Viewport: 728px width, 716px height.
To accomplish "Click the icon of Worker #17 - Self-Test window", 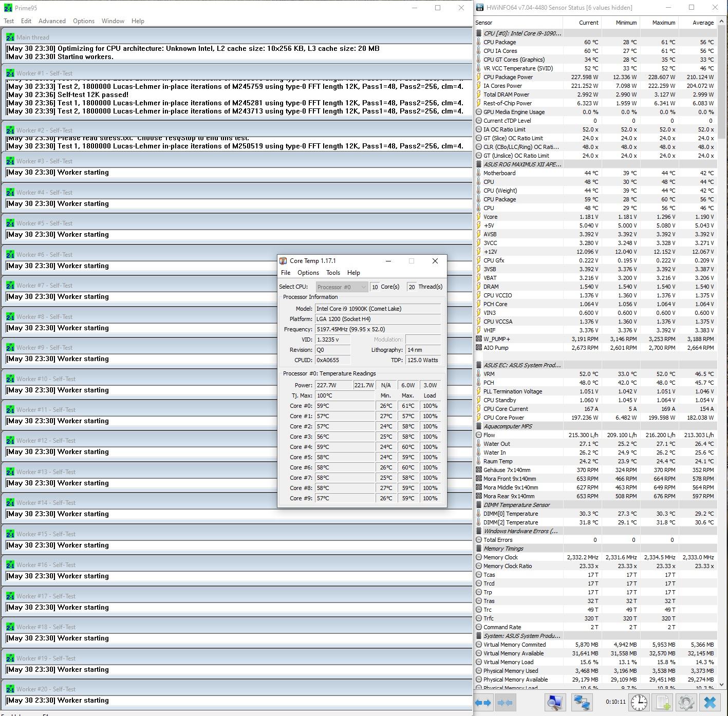I will [10, 596].
